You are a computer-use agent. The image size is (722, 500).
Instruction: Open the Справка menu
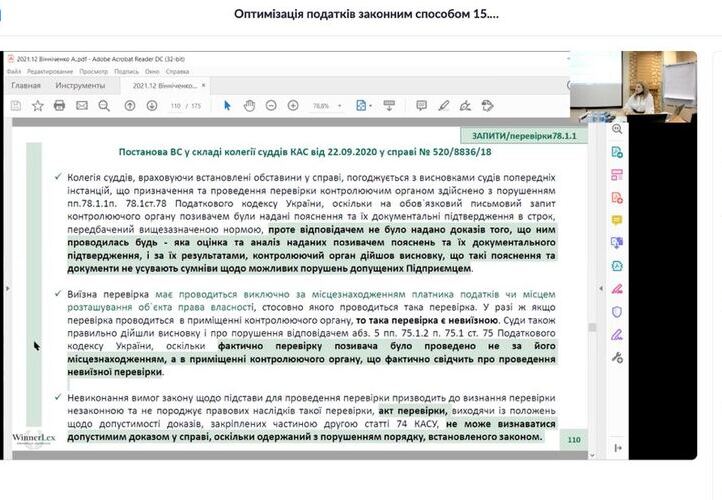pos(177,72)
